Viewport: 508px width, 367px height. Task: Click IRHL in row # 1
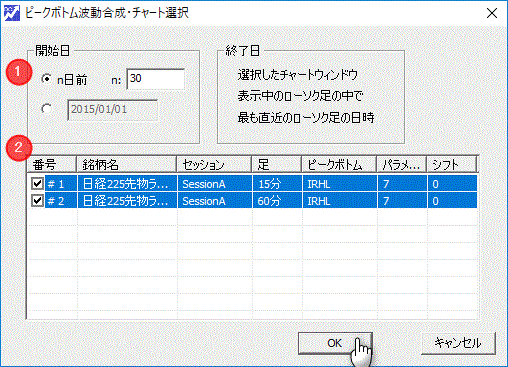click(x=340, y=184)
